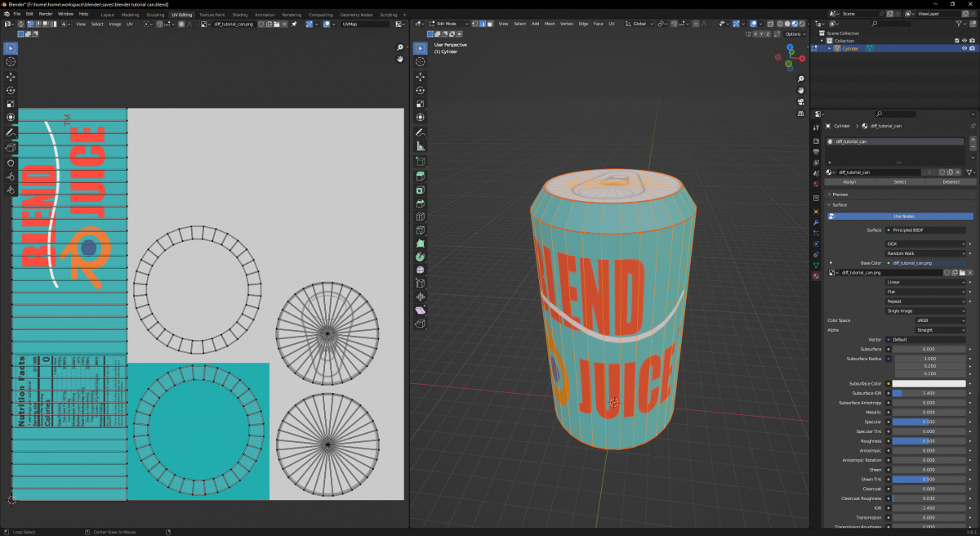Hide the Cylinder object using its eye toggle
This screenshot has height=536, width=980.
click(964, 48)
